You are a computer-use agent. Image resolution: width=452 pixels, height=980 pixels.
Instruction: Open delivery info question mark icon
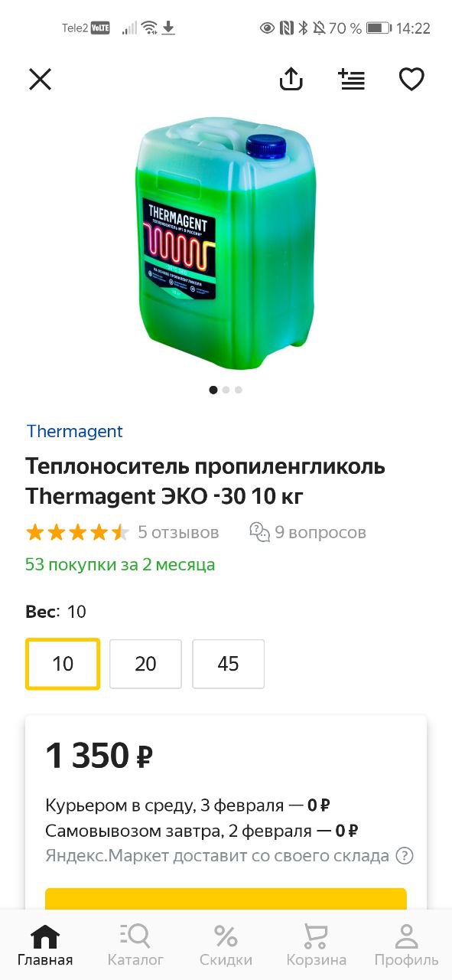(x=405, y=856)
